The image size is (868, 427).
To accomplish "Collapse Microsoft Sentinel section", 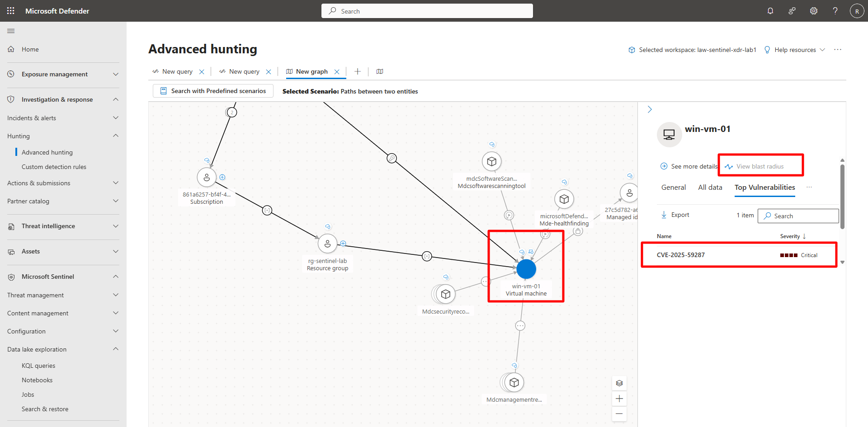I will (x=116, y=277).
